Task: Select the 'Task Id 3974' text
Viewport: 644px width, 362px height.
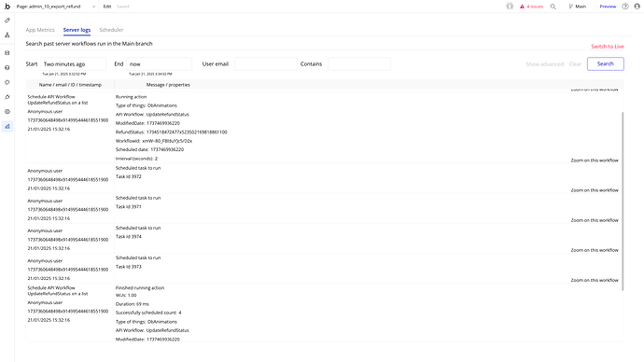Action: click(129, 237)
